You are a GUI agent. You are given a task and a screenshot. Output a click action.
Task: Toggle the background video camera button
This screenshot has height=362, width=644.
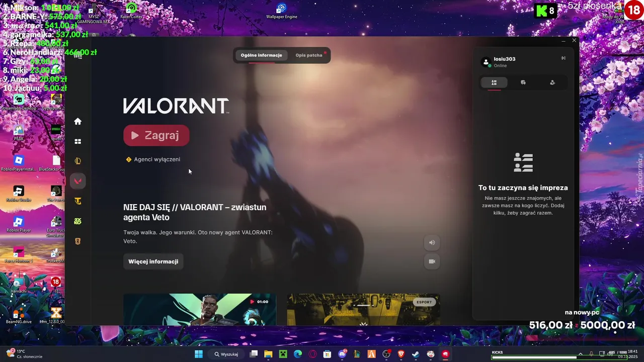pyautogui.click(x=432, y=261)
